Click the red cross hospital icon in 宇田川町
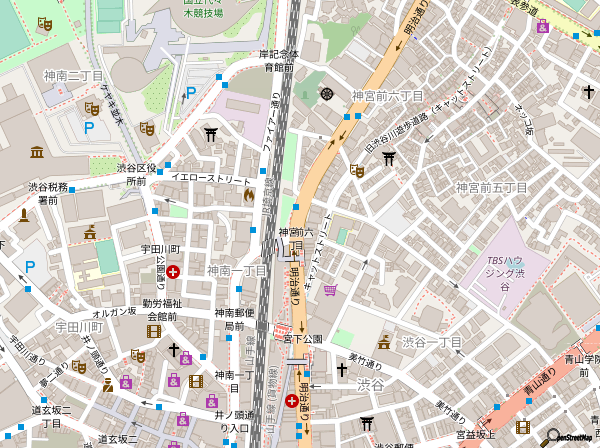 [173, 271]
